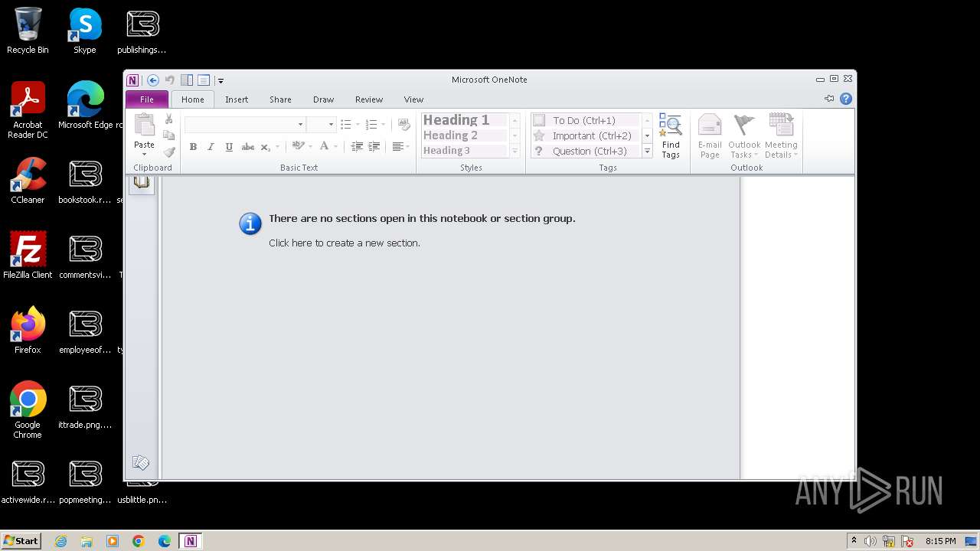Click the Decrease Indent icon
Screen dimensions: 980x551
point(357,146)
